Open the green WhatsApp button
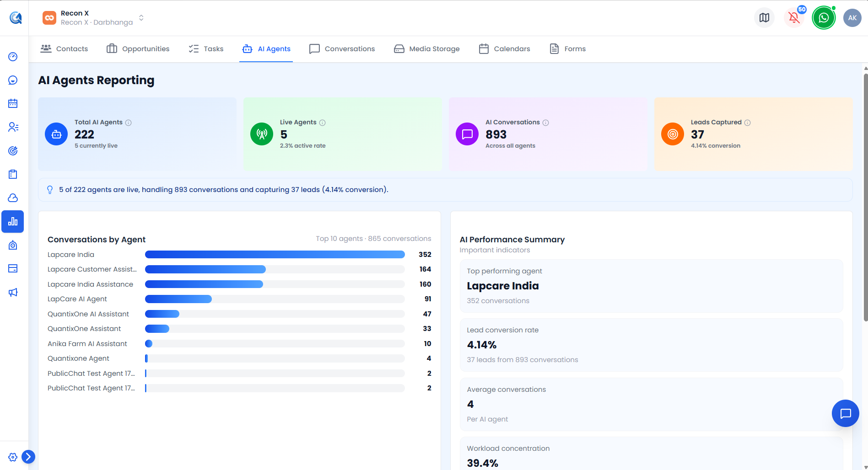868x470 pixels. (824, 18)
